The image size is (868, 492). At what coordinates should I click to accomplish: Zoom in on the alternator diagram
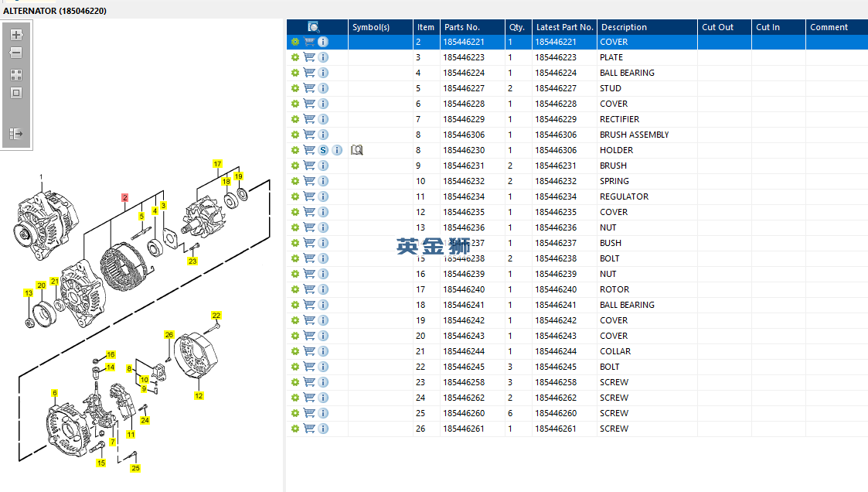(x=16, y=35)
